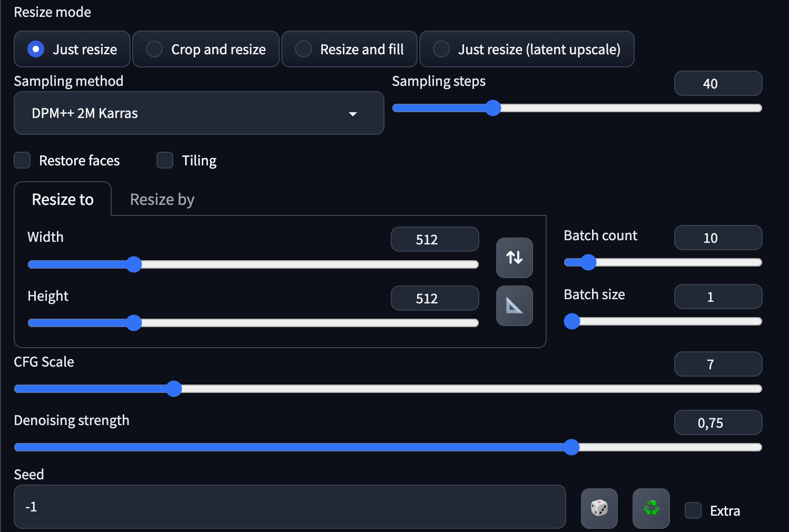
Task: Select the Just resize radio button
Action: click(x=36, y=49)
